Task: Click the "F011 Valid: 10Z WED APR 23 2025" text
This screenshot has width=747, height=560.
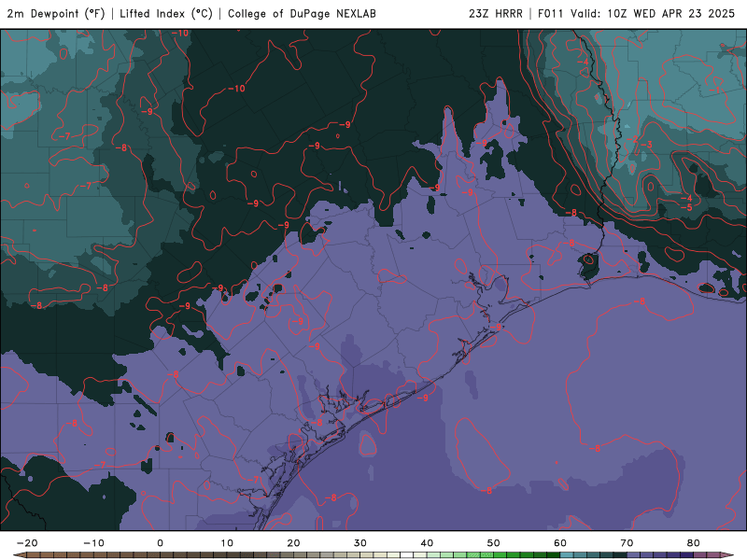Action: 637,13
